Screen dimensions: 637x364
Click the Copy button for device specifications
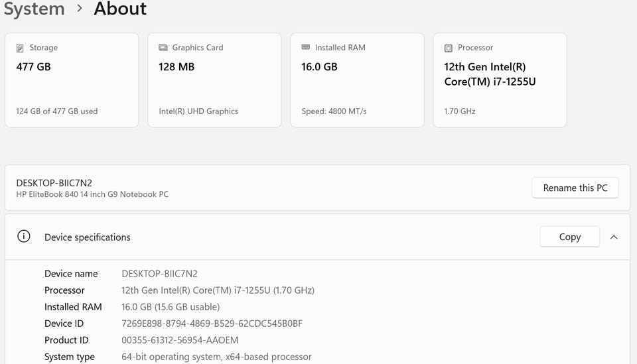point(569,237)
